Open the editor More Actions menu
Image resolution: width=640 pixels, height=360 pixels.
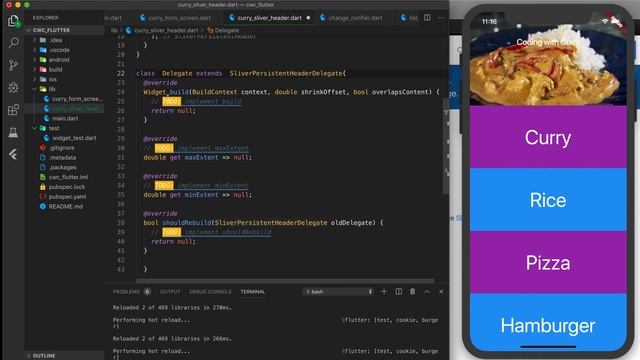coord(441,18)
